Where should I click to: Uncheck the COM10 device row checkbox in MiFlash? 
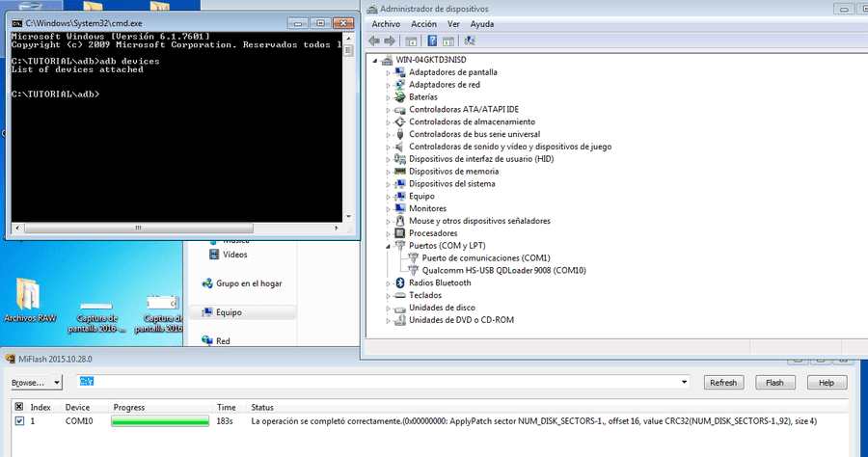(x=19, y=421)
